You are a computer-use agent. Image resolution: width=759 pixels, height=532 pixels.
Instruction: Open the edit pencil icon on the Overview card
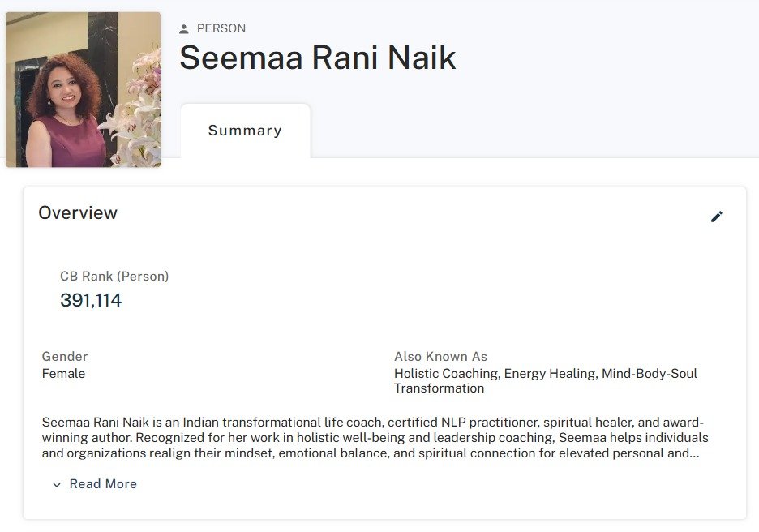coord(717,217)
